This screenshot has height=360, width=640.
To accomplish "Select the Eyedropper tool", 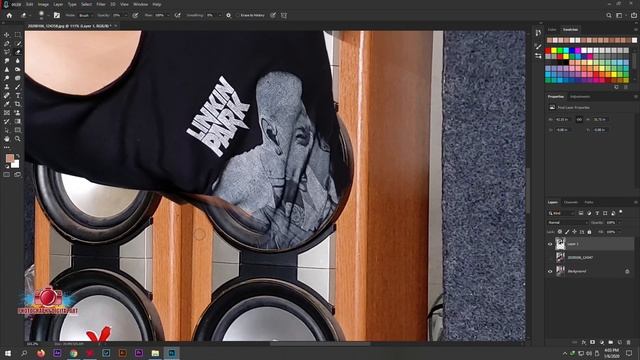I will point(7,104).
